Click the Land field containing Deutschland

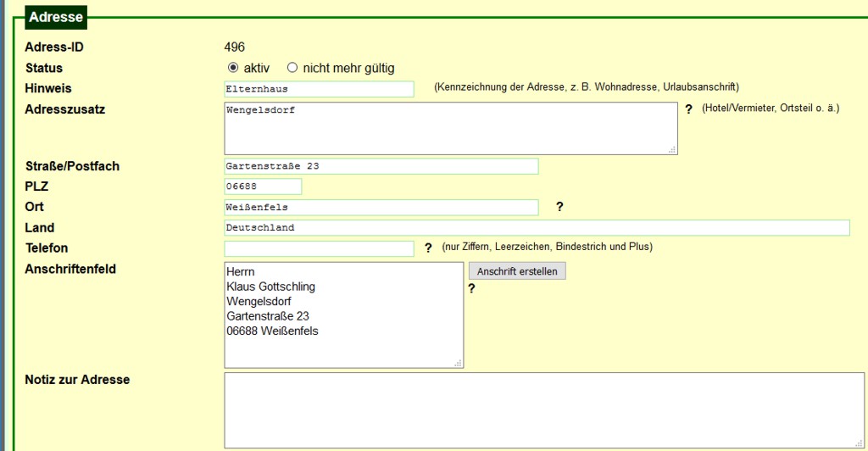click(x=536, y=228)
